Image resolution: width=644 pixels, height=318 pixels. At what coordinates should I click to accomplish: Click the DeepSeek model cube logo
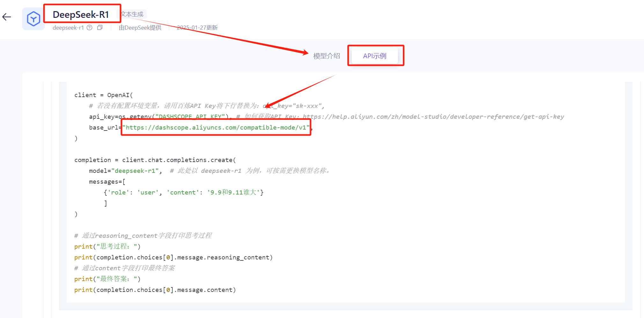(33, 19)
